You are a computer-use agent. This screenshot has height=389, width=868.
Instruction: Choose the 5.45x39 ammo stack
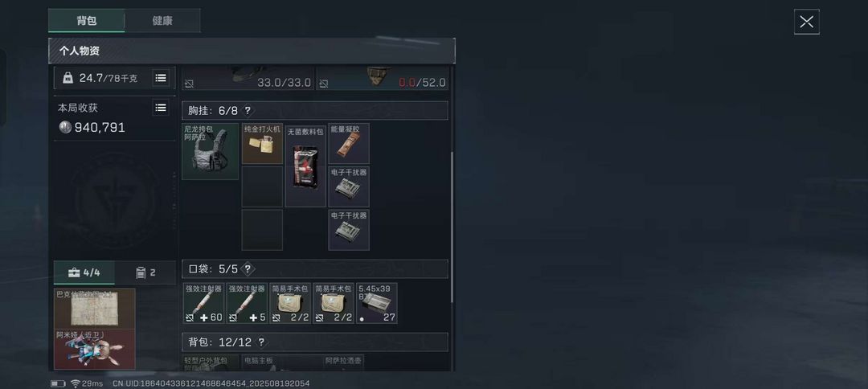click(x=376, y=303)
